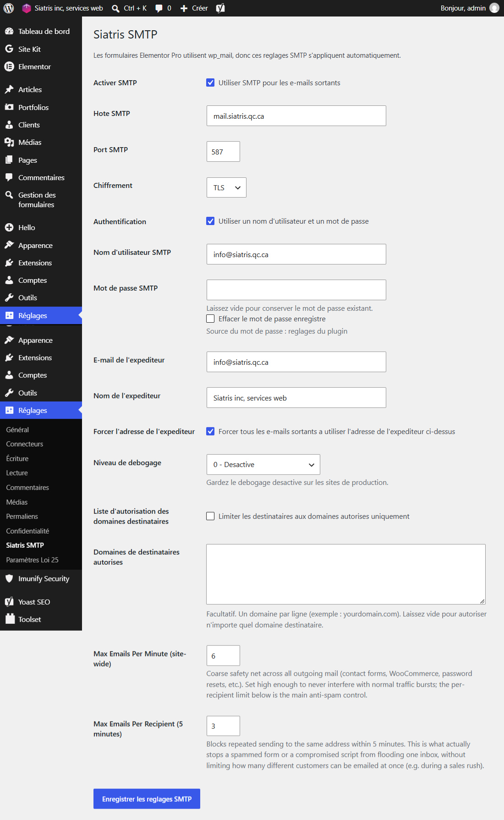This screenshot has height=820, width=504.
Task: Click the Mot de passe SMTP field
Action: 296,290
